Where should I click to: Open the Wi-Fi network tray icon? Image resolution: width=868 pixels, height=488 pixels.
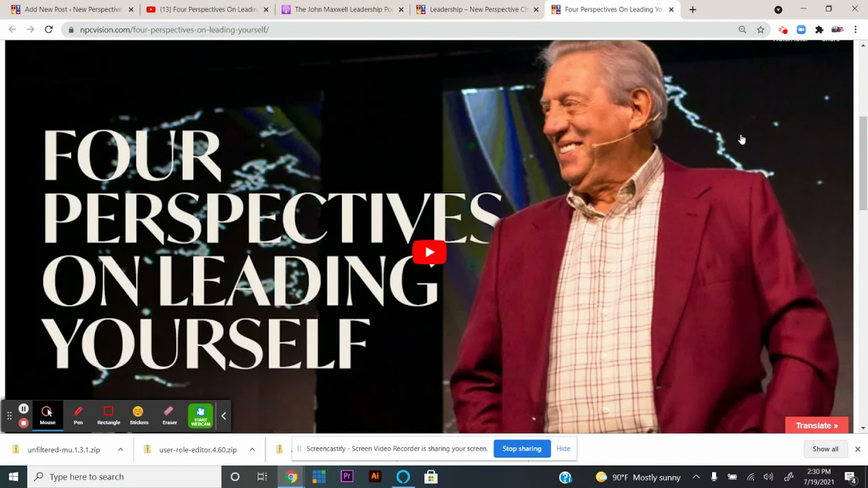[750, 477]
